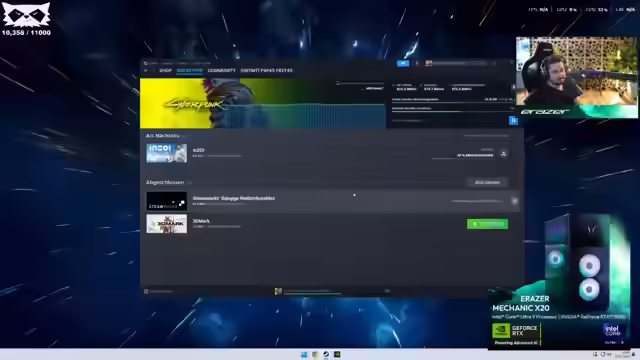
Task: Open the Steam taskbar icon
Action: [326, 354]
